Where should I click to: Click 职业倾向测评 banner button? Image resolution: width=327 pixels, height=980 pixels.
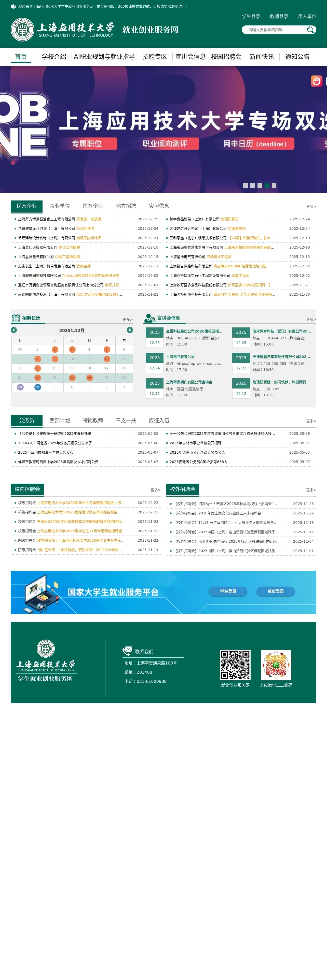165,144
